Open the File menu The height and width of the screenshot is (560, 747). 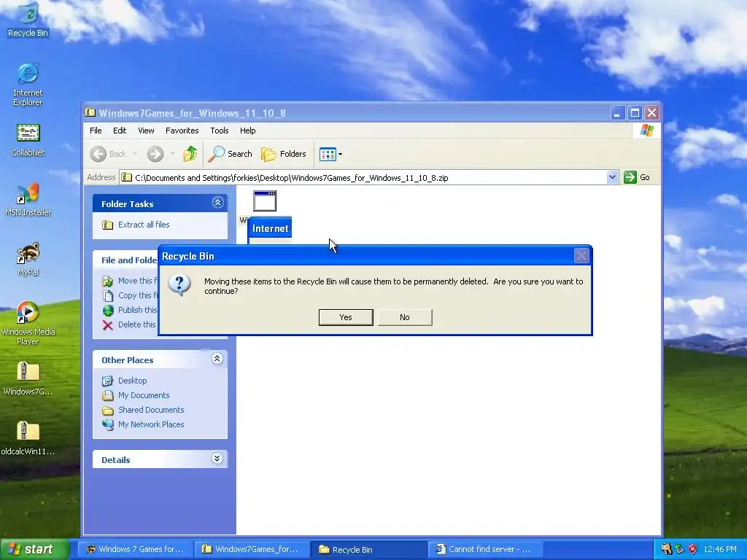coord(96,131)
